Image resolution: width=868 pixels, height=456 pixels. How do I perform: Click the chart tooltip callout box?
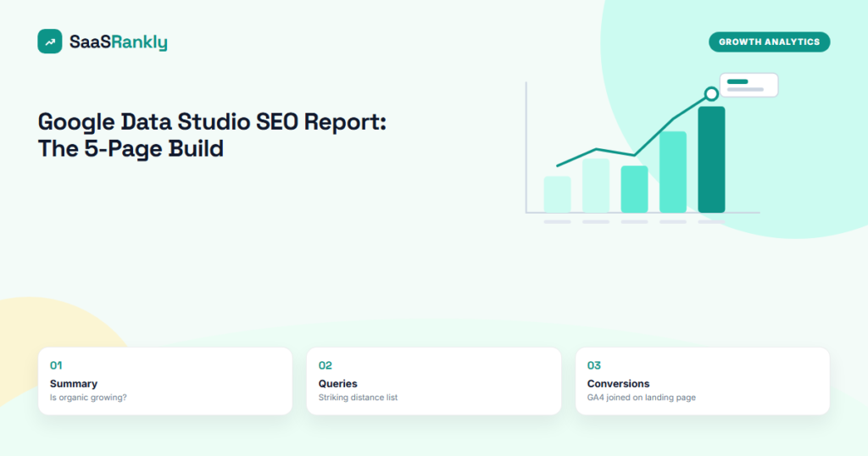click(748, 86)
